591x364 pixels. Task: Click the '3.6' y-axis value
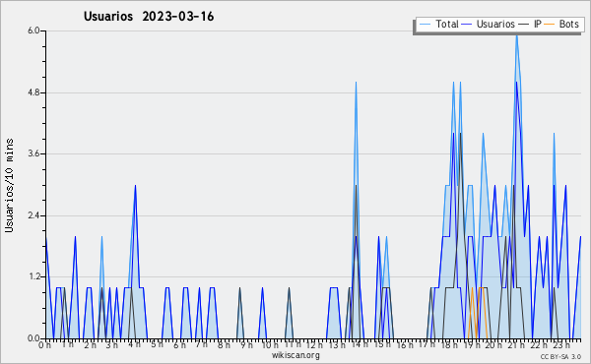pyautogui.click(x=33, y=153)
